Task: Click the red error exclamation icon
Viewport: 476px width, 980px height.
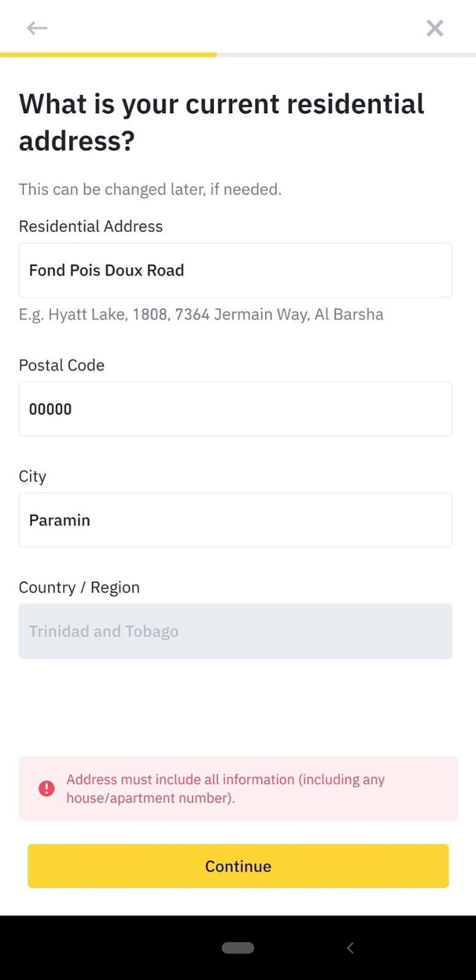Action: [x=47, y=788]
